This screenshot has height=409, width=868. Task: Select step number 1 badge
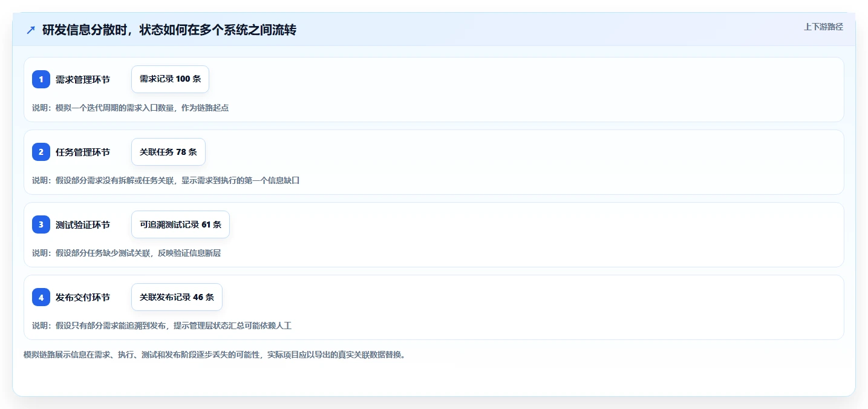(41, 79)
